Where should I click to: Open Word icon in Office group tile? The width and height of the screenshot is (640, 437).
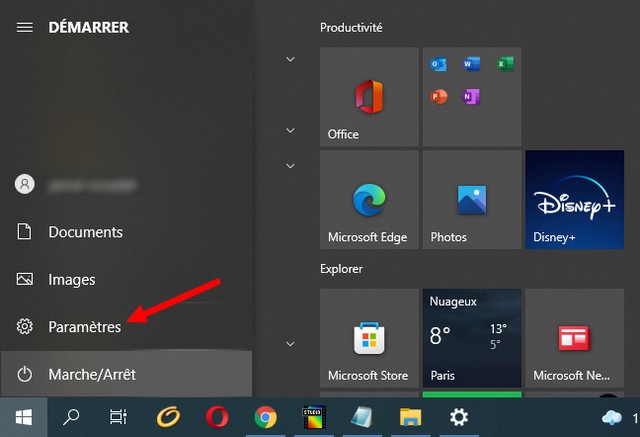click(x=471, y=64)
